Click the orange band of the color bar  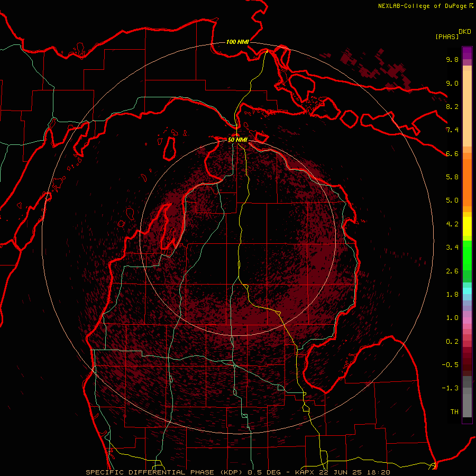pos(467,182)
